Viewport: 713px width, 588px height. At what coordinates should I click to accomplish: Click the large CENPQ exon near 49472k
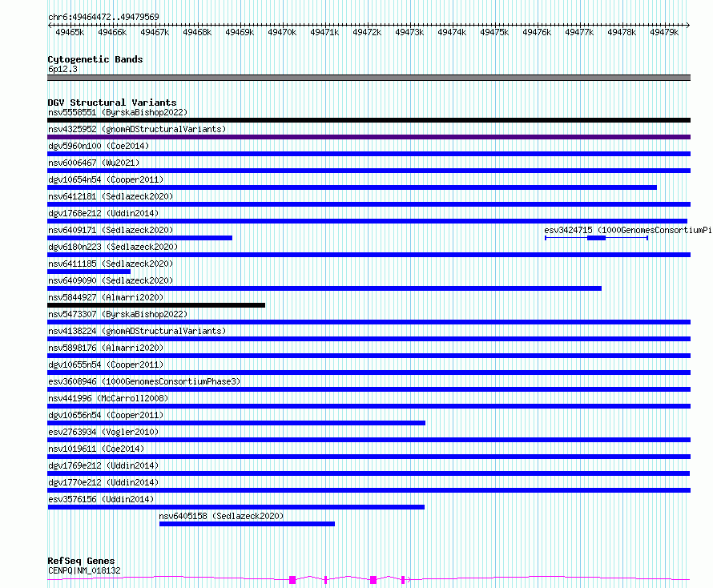point(373,580)
